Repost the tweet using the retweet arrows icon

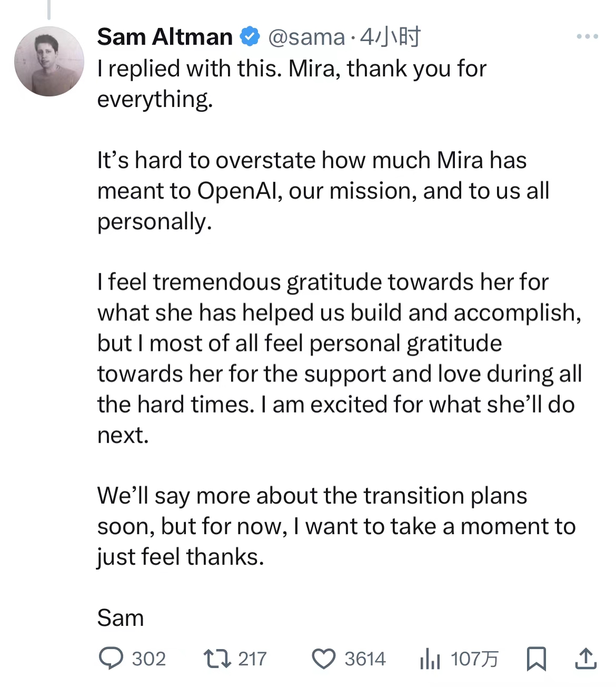(217, 659)
